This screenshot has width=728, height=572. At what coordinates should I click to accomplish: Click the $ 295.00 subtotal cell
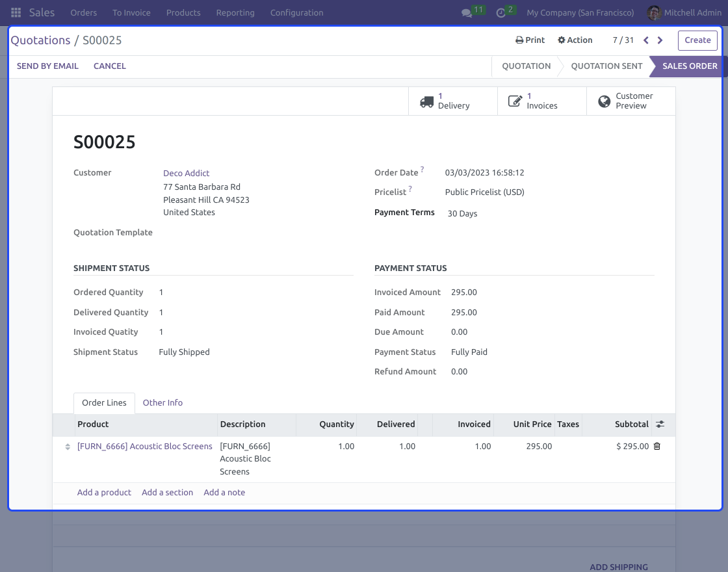click(x=632, y=446)
